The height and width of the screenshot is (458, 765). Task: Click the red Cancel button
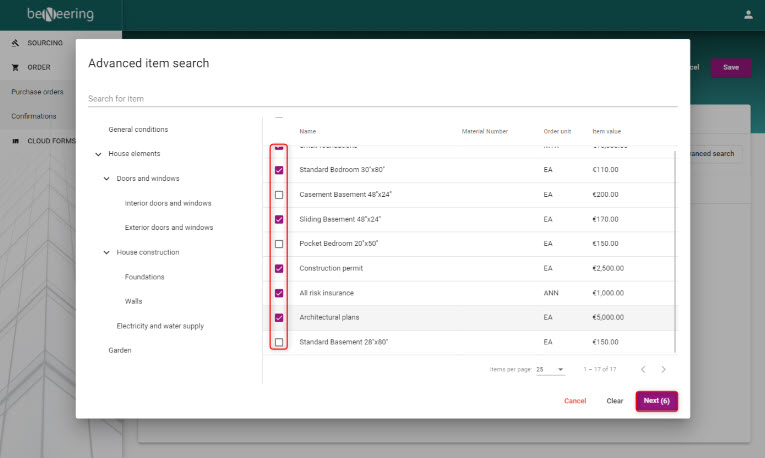pos(575,400)
